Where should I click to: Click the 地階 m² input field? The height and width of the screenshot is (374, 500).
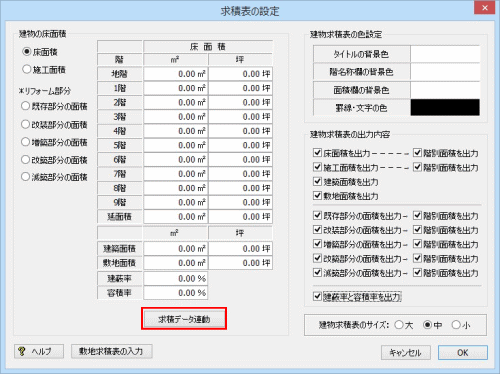(176, 74)
